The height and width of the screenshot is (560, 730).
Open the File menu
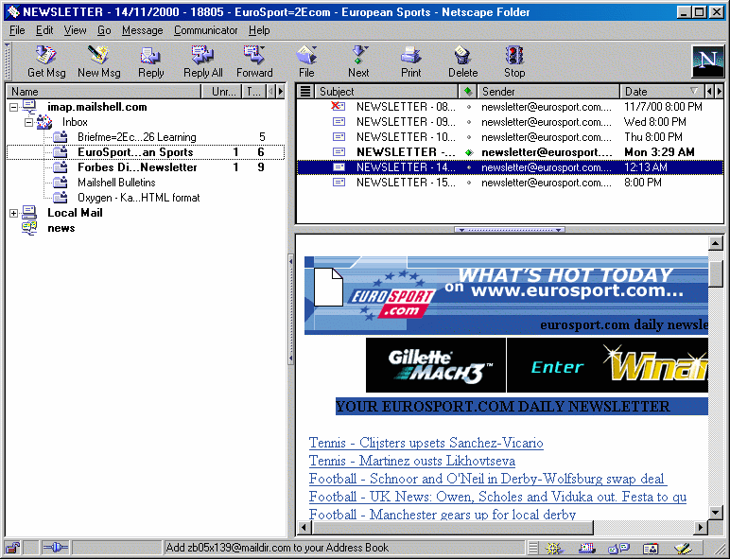click(17, 30)
